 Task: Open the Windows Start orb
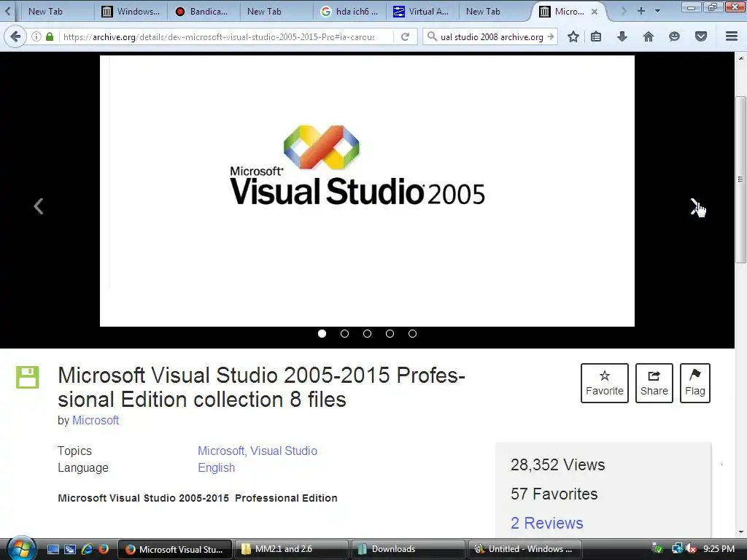click(21, 548)
